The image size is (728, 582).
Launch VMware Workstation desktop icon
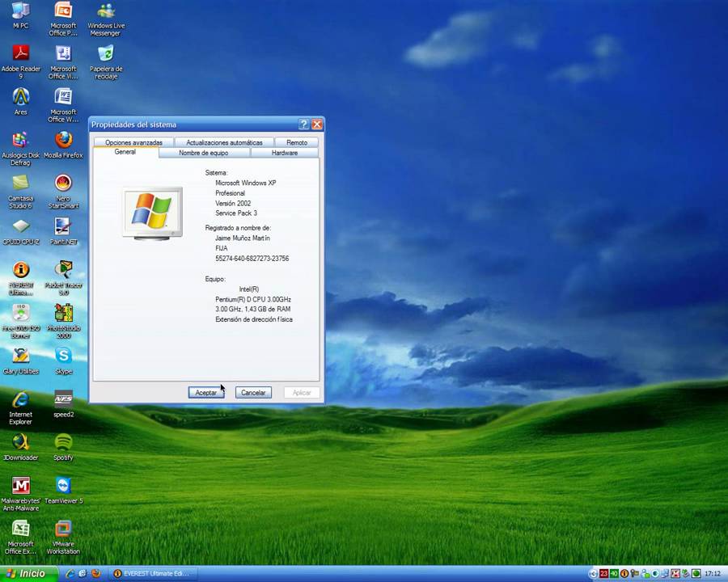click(63, 537)
